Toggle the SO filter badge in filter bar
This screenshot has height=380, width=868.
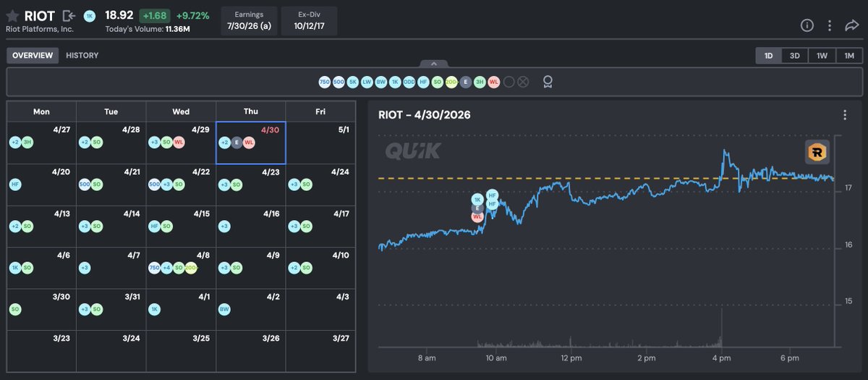[x=437, y=82]
